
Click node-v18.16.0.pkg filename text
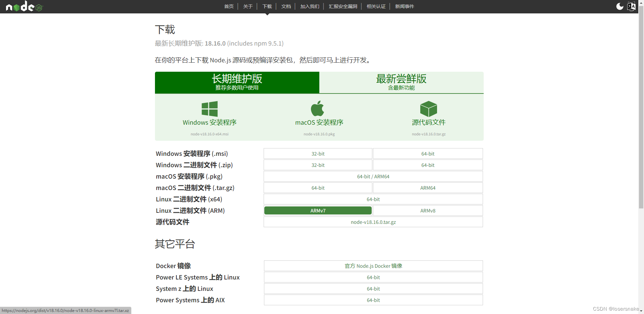click(319, 134)
